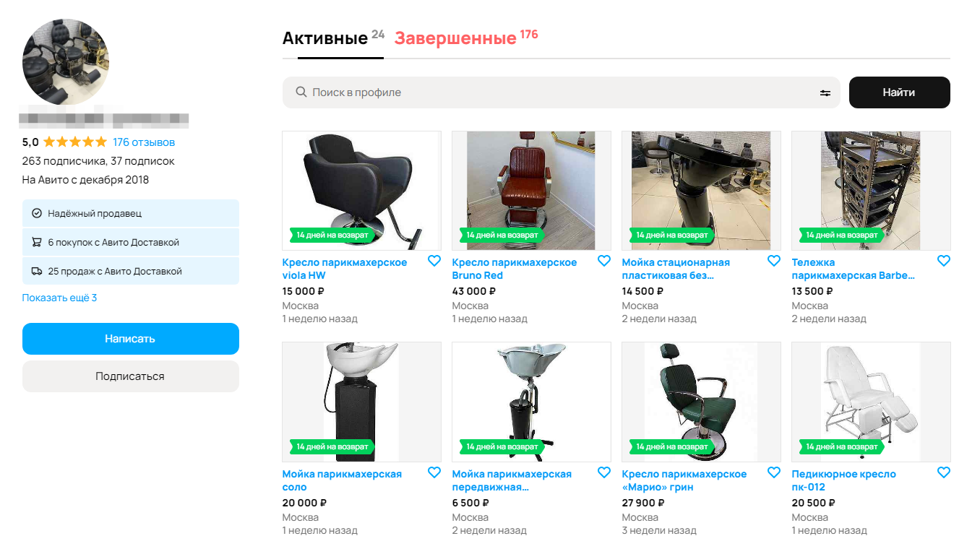Click heart icon for Тележка парикмахерская listing
This screenshot has height=549, width=980.
pos(944,261)
